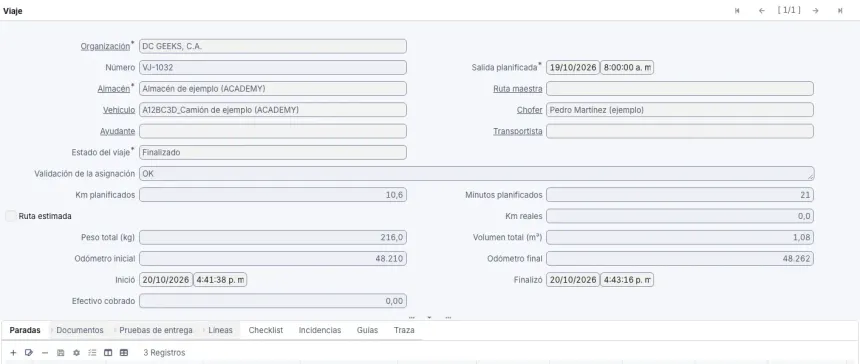The image size is (860, 364).
Task: Click the Organización field DC GEEKS
Action: click(273, 47)
